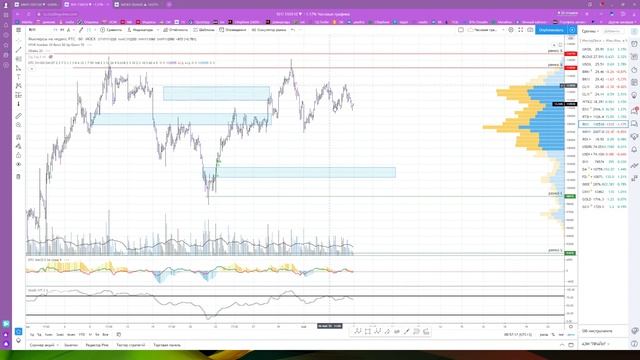Remove drawings with the trash icon
The width and height of the screenshot is (640, 360).
coord(18,176)
